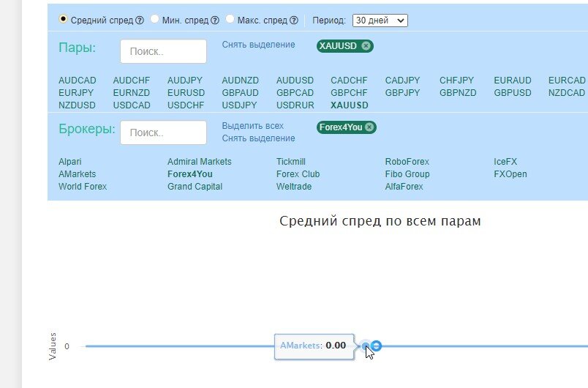Select the FXOpen broker

510,174
